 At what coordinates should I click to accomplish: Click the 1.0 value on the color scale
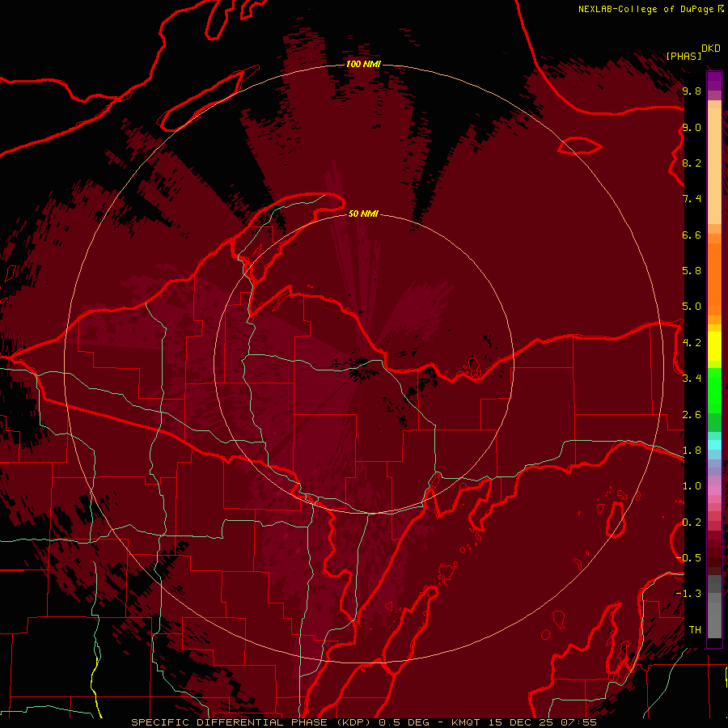tap(692, 486)
